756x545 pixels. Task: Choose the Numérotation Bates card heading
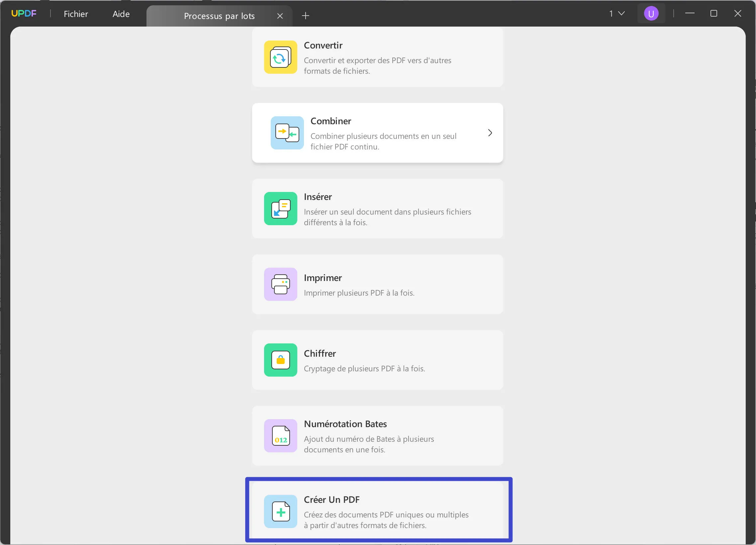(x=345, y=424)
